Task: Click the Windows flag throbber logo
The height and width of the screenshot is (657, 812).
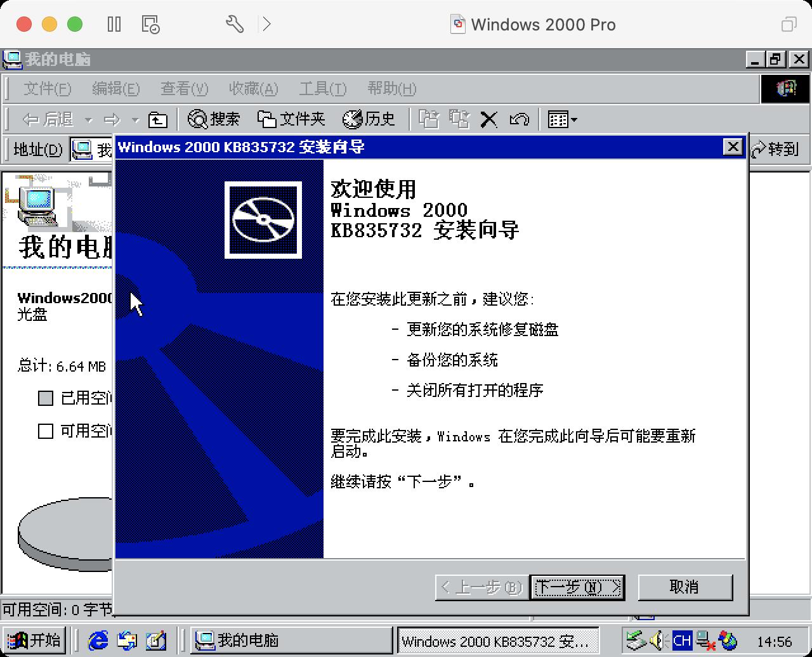Action: pos(785,89)
